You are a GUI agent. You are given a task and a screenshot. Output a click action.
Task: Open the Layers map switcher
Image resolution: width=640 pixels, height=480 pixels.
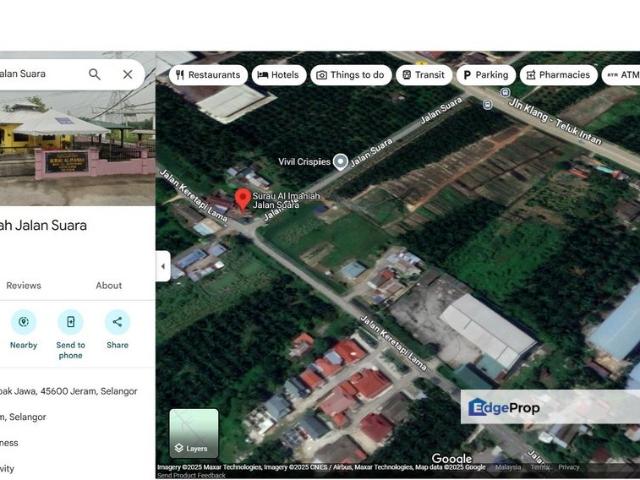[x=193, y=434]
